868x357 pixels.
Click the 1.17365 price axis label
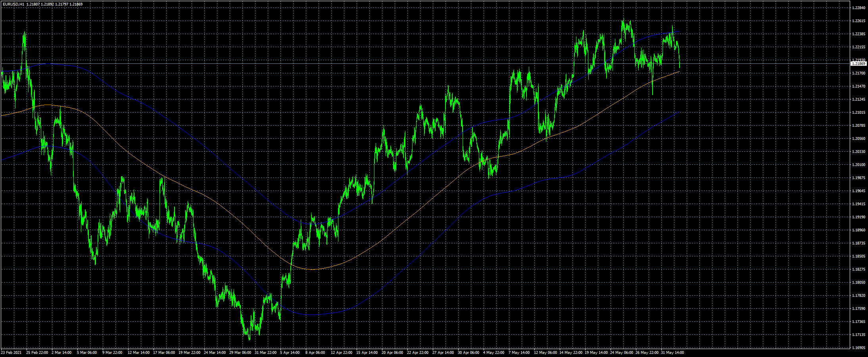click(858, 322)
